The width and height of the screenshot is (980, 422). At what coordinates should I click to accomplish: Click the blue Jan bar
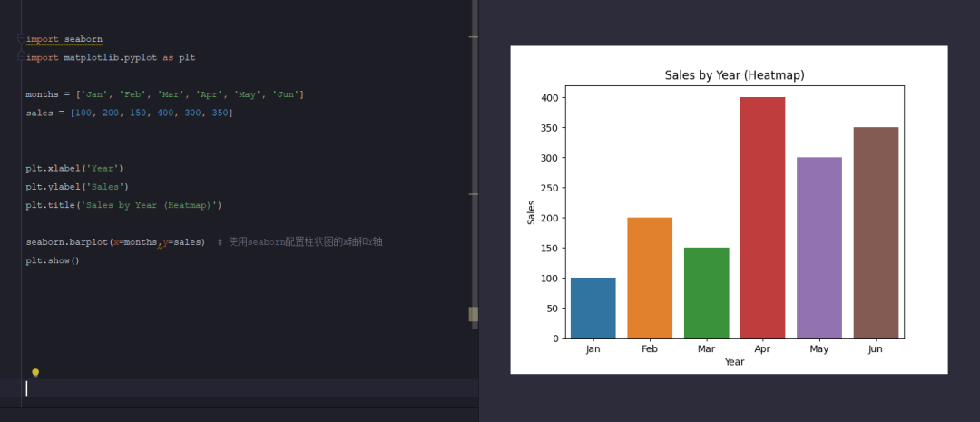(593, 308)
